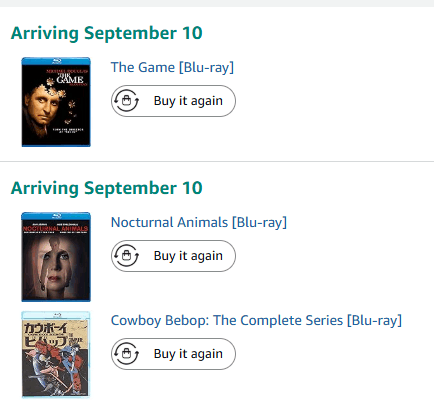Image resolution: width=434 pixels, height=411 pixels.
Task: Open Cowboy Bebop: The Complete Series link
Action: [256, 320]
